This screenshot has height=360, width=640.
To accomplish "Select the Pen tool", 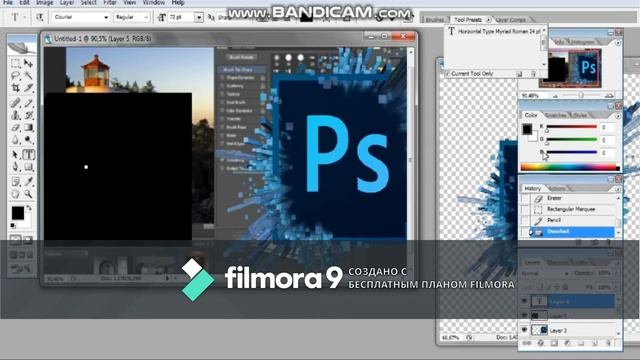I will [x=16, y=167].
